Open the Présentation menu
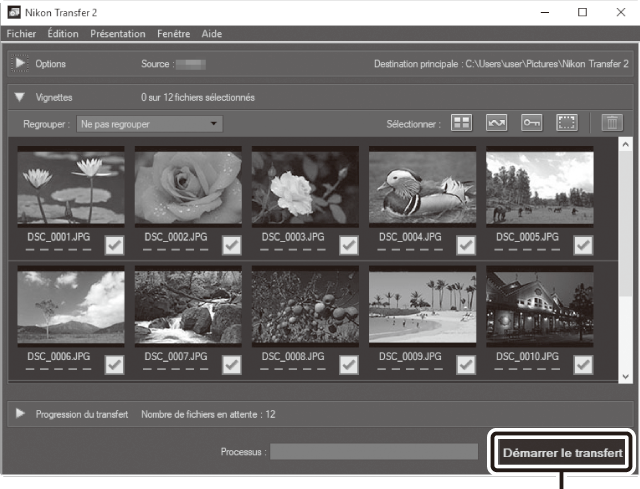 pos(118,33)
